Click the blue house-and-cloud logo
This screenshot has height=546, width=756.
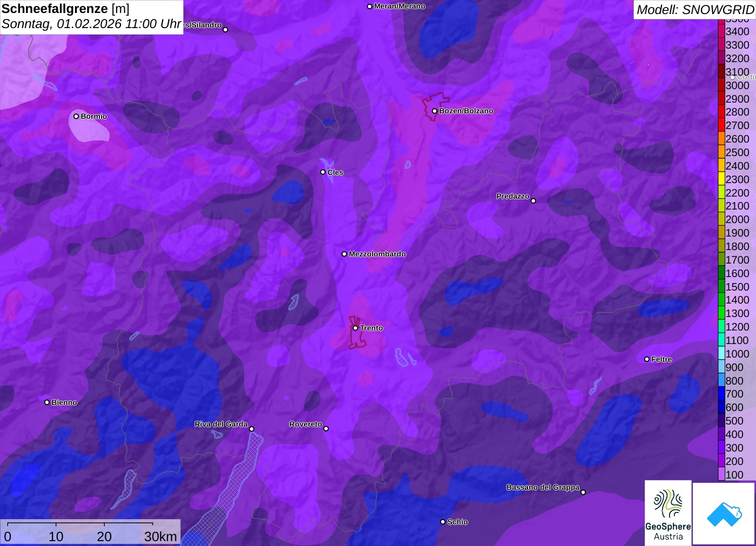[x=724, y=514]
